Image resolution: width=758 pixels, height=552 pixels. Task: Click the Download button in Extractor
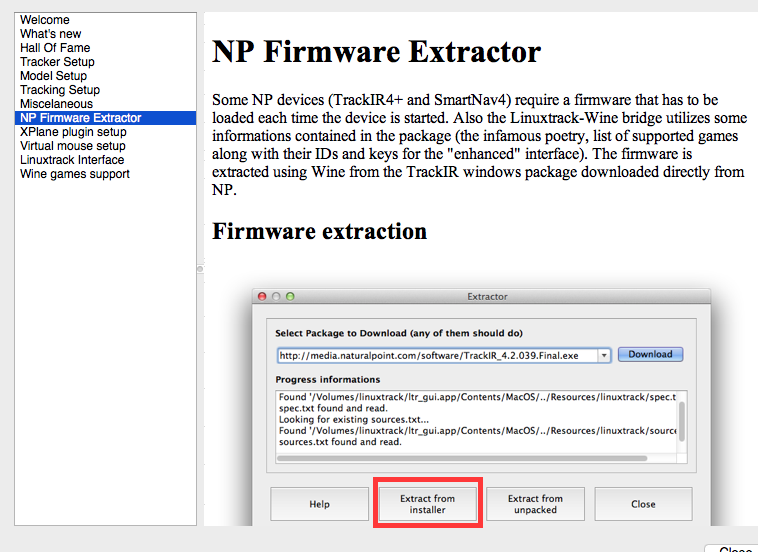(x=650, y=354)
